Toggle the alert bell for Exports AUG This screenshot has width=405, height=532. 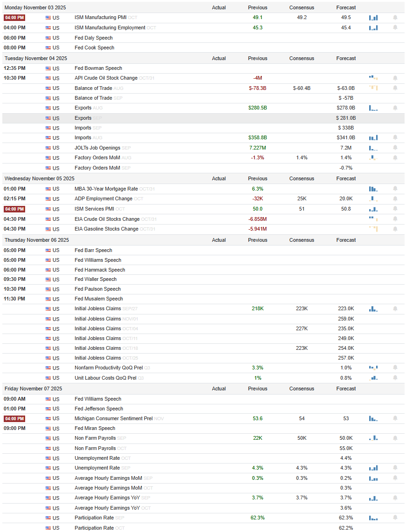tap(395, 108)
